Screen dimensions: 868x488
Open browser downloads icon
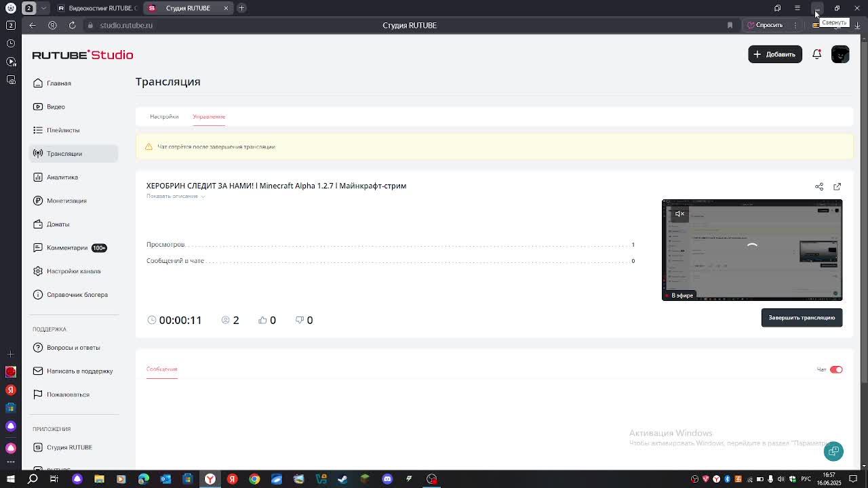(x=857, y=25)
